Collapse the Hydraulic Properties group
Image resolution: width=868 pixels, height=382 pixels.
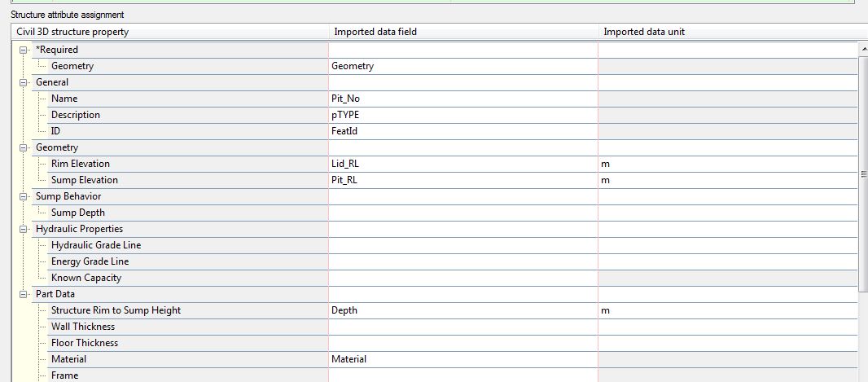click(24, 229)
